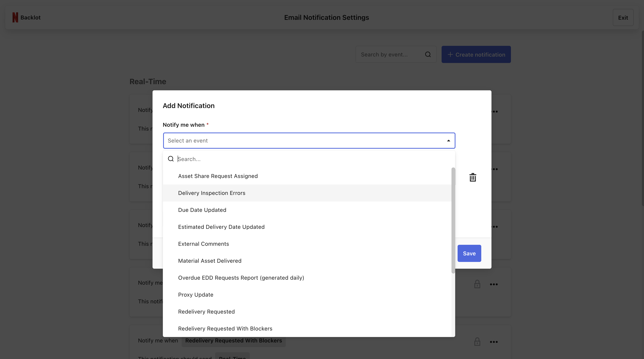The width and height of the screenshot is (644, 359).
Task: Click Create notification button
Action: point(476,55)
